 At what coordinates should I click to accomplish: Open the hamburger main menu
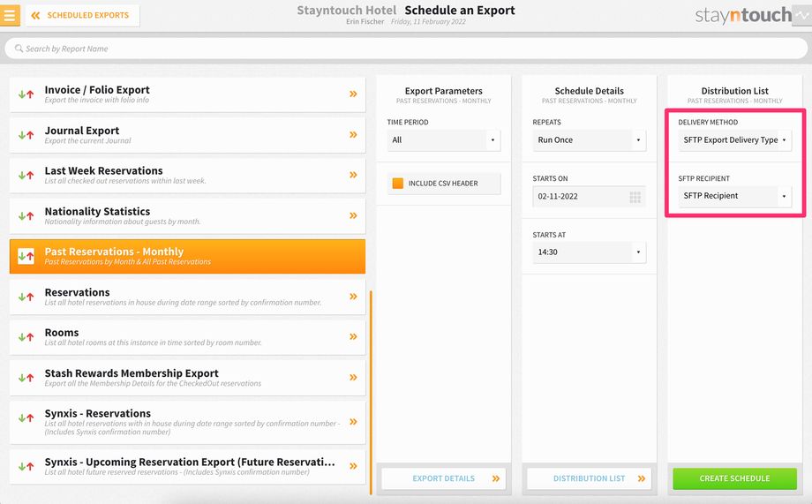pos(10,15)
